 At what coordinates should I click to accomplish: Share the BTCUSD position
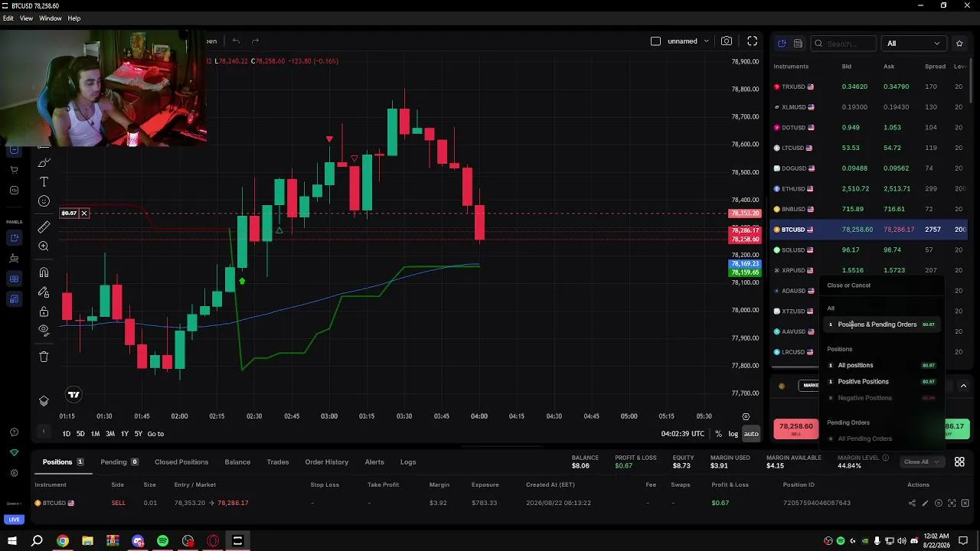[912, 504]
